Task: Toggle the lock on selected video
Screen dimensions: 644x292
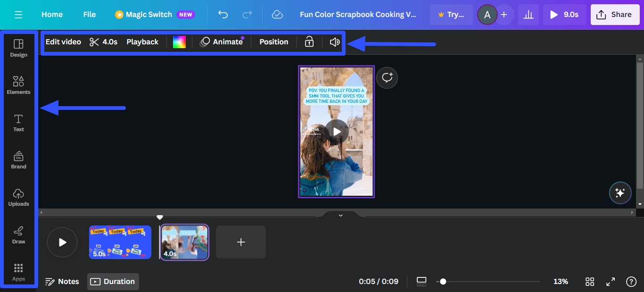Action: [309, 42]
